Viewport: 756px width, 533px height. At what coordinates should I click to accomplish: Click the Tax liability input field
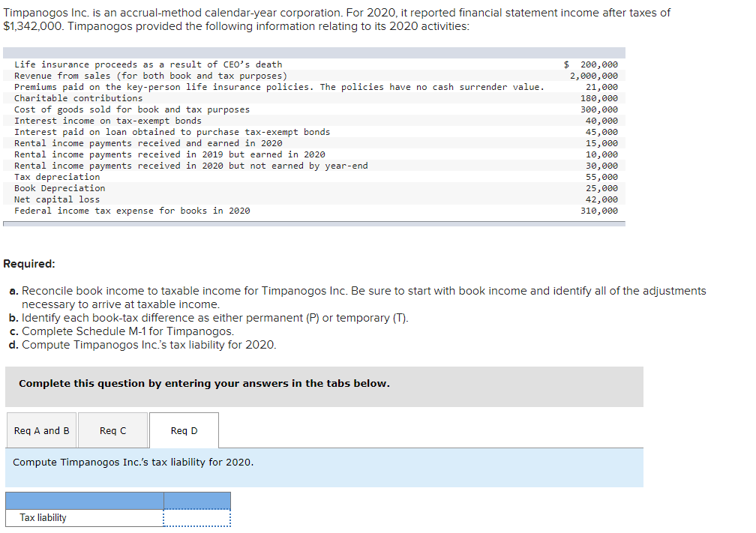[x=196, y=518]
